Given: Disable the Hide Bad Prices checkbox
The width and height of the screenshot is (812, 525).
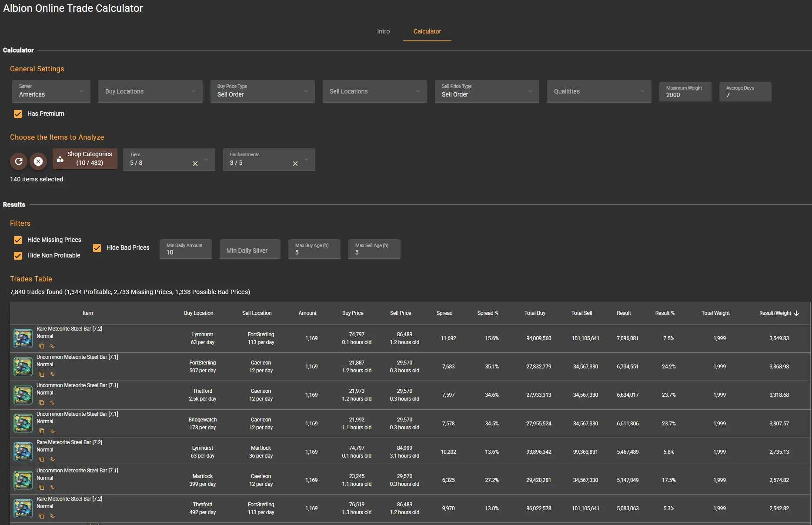Looking at the screenshot, I should click(x=97, y=248).
